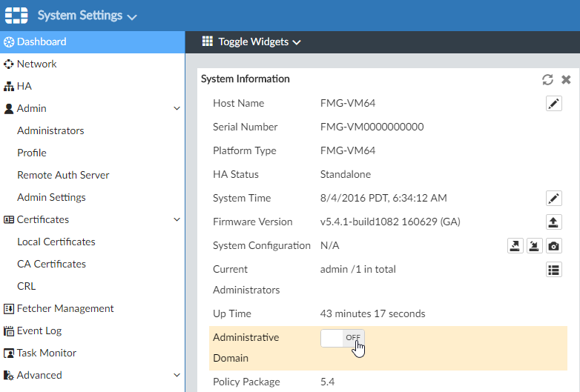Go to Administrators page

[50, 131]
